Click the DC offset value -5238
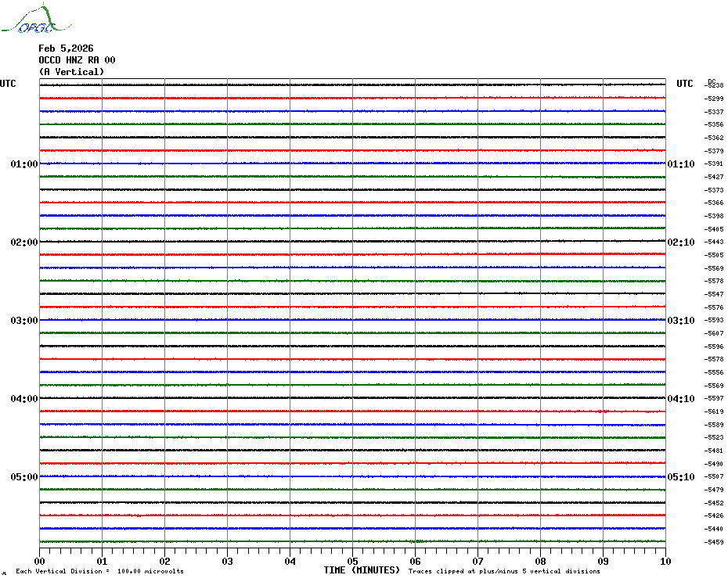Screen dimensions: 728x582 pos(714,85)
